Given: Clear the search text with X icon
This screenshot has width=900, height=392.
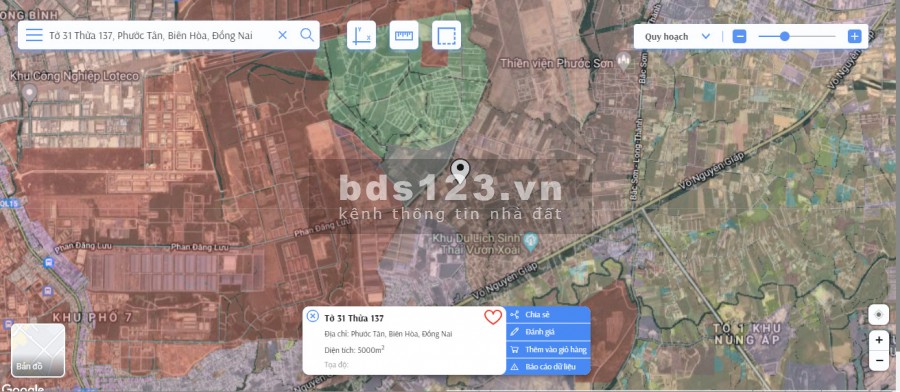Looking at the screenshot, I should (x=282, y=35).
